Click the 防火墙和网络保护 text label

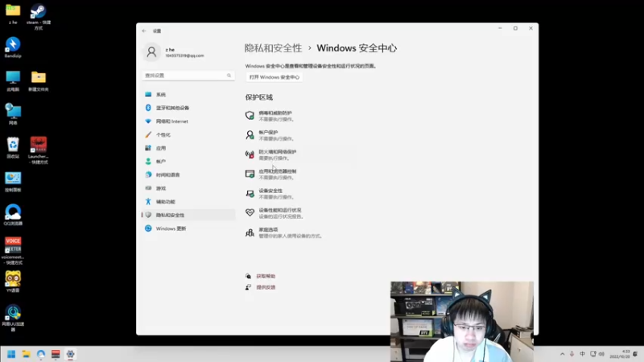(x=278, y=152)
